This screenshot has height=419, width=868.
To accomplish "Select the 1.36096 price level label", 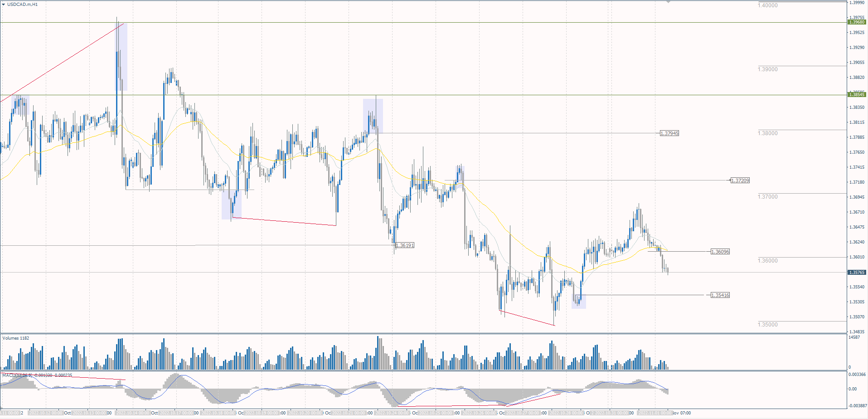I will [x=720, y=252].
